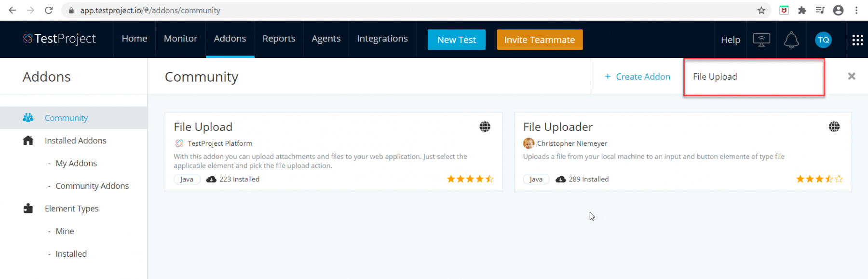Click the 'TestProject Platform' author name
This screenshot has width=868, height=279.
pyautogui.click(x=220, y=143)
